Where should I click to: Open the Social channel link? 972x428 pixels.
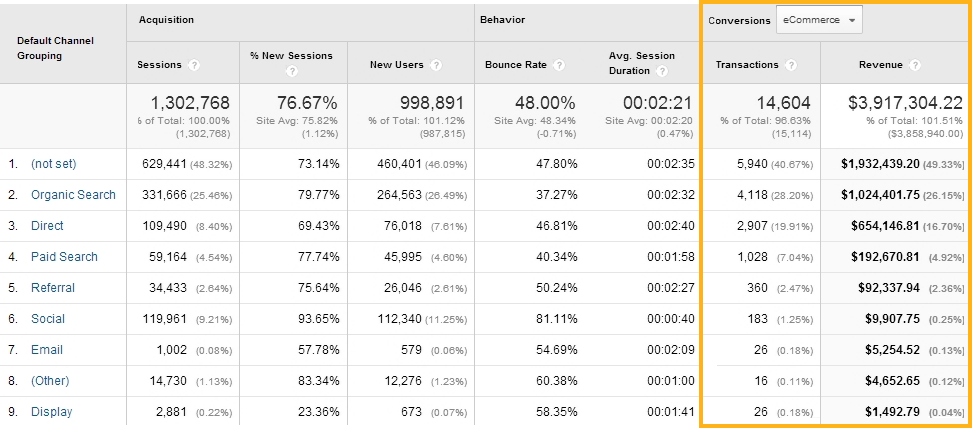click(48, 319)
